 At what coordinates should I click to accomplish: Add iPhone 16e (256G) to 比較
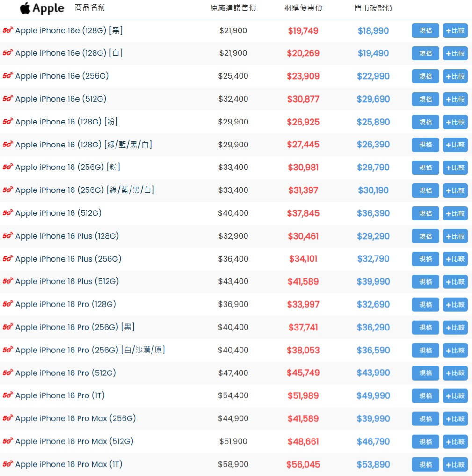coord(455,76)
